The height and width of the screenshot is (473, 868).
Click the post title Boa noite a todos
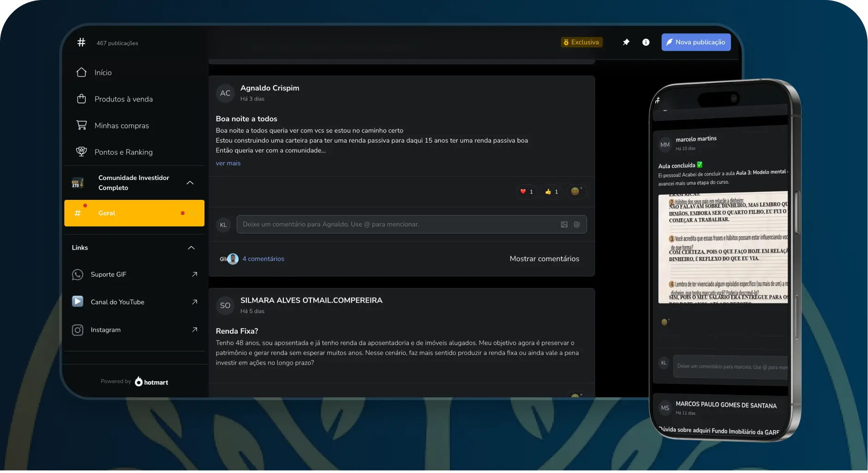coord(246,119)
